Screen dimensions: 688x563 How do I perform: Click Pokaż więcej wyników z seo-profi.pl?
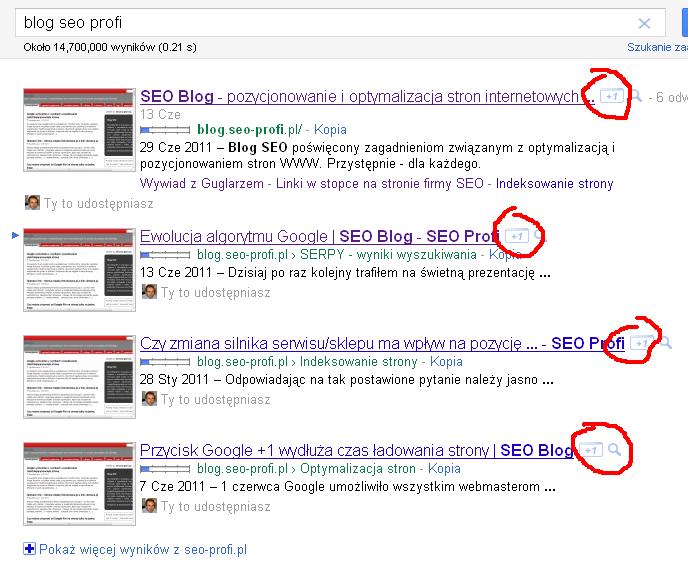pos(143,549)
